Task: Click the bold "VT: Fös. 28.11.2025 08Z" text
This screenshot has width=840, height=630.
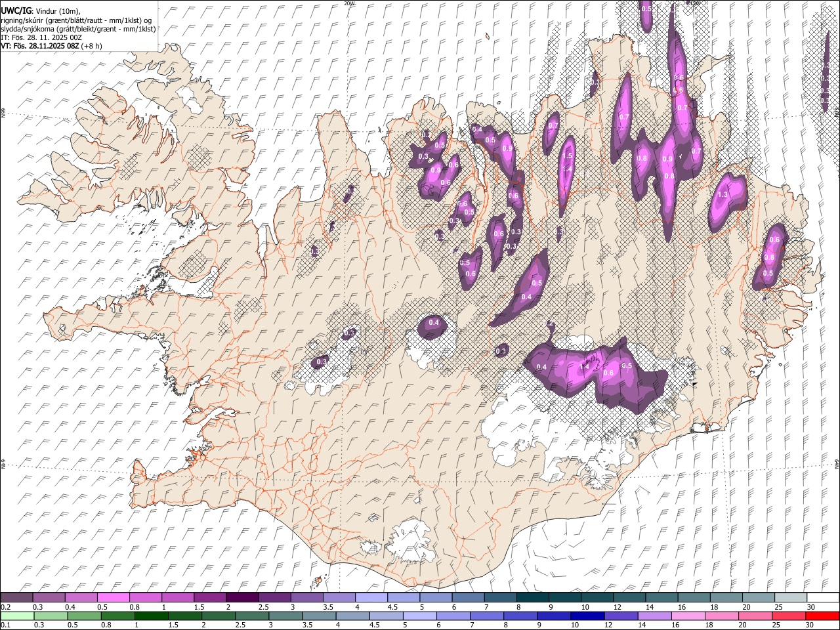Action: coord(39,46)
